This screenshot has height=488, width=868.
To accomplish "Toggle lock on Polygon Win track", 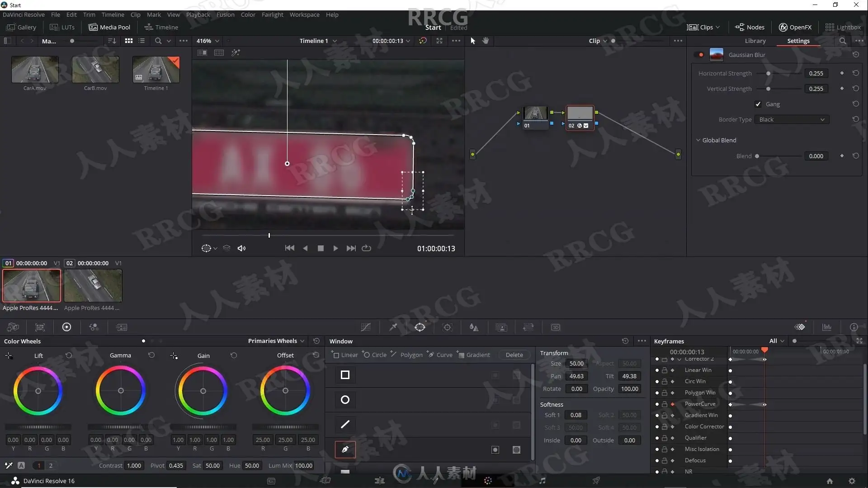I will [x=665, y=393].
